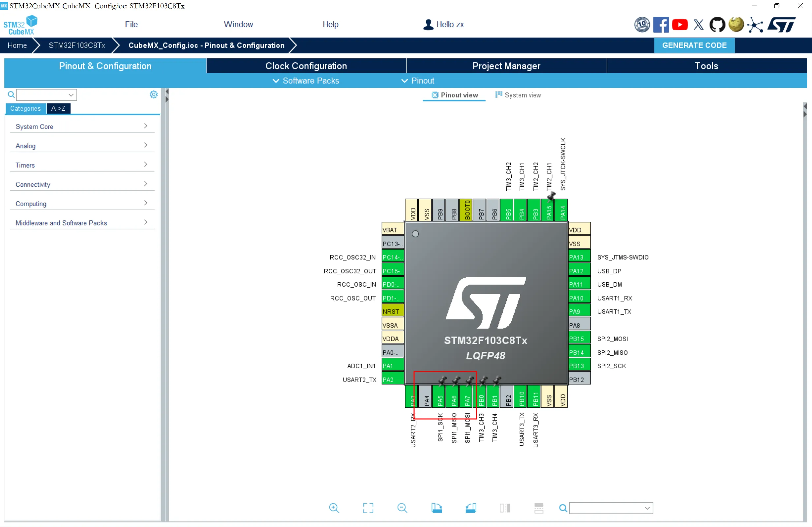Click the fit-to-screen icon
The image size is (812, 527).
coord(368,508)
